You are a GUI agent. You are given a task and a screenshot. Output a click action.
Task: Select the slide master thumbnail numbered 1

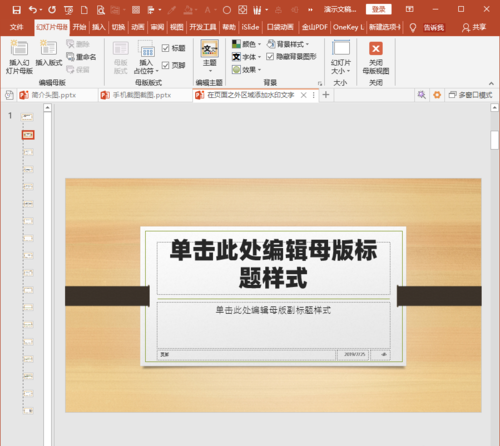click(27, 117)
